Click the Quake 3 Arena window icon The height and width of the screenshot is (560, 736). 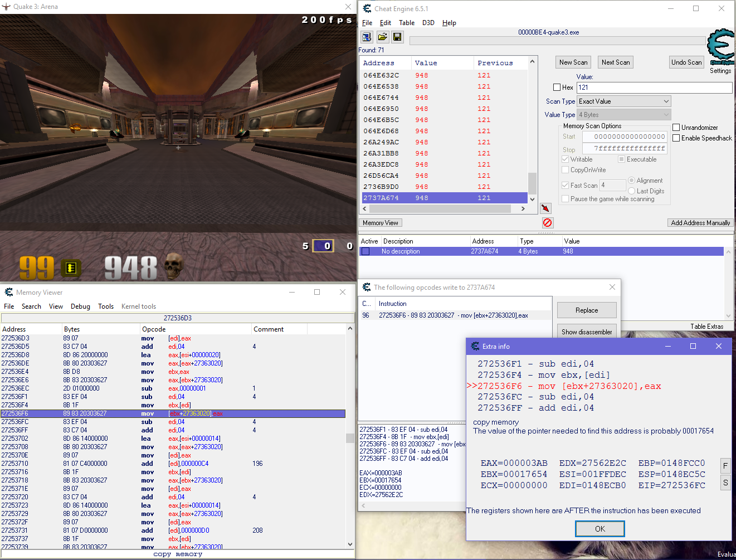(x=6, y=7)
